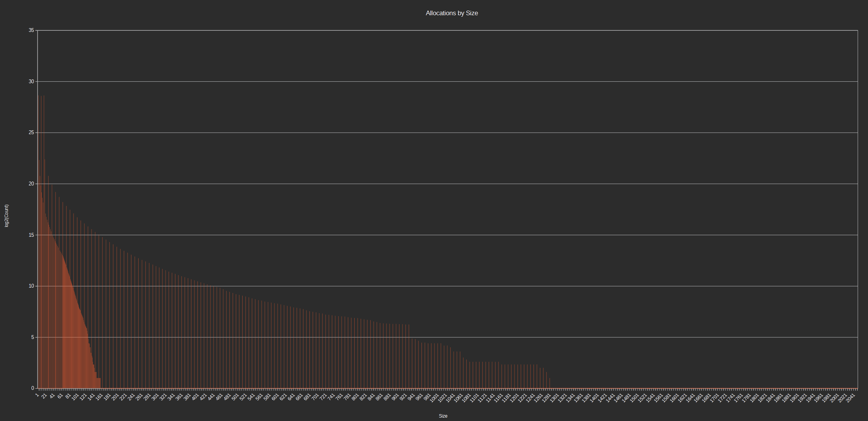
Task: Click the y-axis tick label 30
Action: (x=31, y=82)
